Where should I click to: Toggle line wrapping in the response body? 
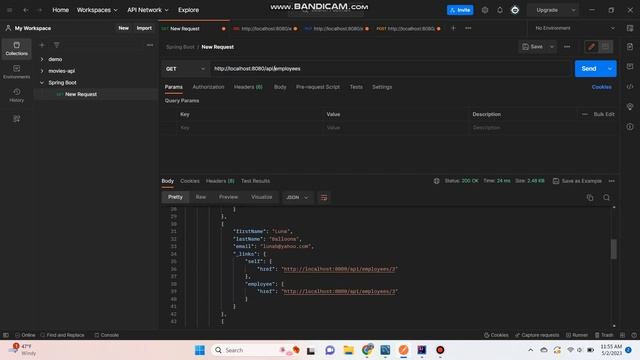(x=324, y=198)
